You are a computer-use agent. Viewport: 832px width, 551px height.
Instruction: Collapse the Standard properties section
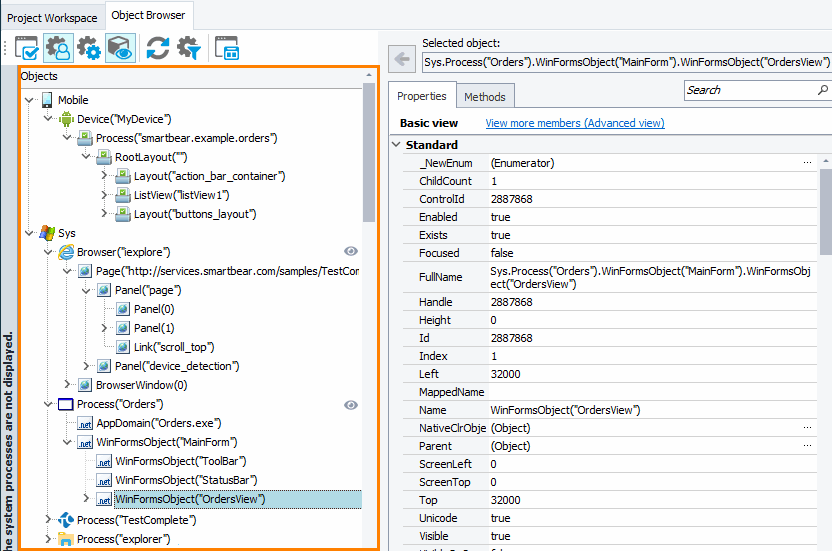395,145
